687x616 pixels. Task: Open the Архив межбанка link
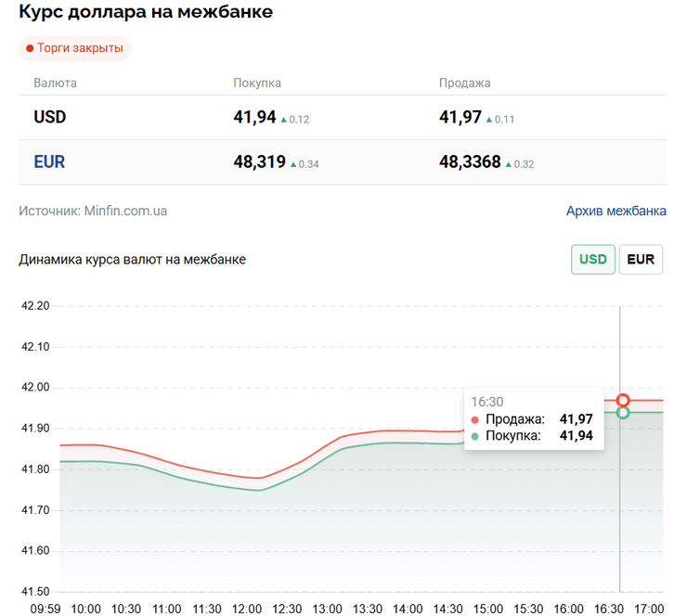[x=616, y=211]
